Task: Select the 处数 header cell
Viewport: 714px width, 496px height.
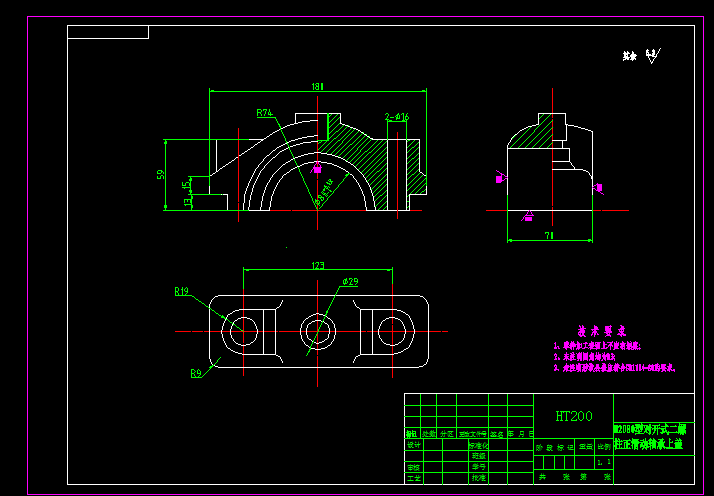Action: [x=428, y=434]
